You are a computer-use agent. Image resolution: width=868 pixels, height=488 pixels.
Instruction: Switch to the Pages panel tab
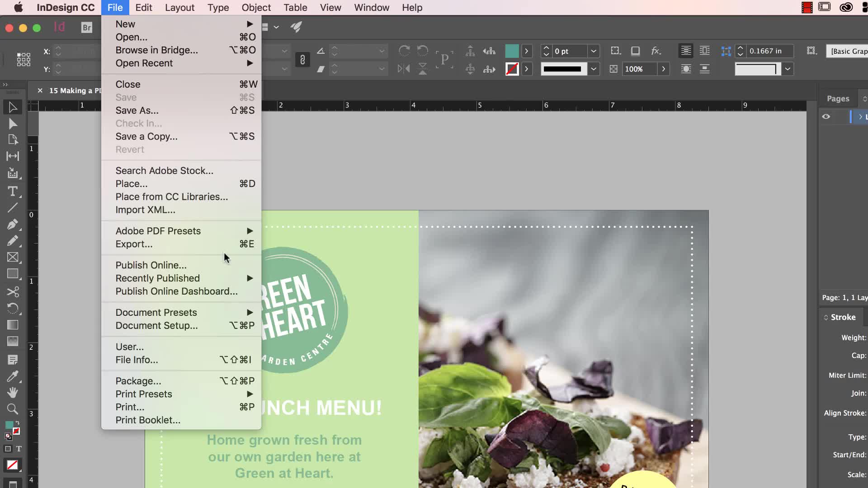click(x=838, y=99)
